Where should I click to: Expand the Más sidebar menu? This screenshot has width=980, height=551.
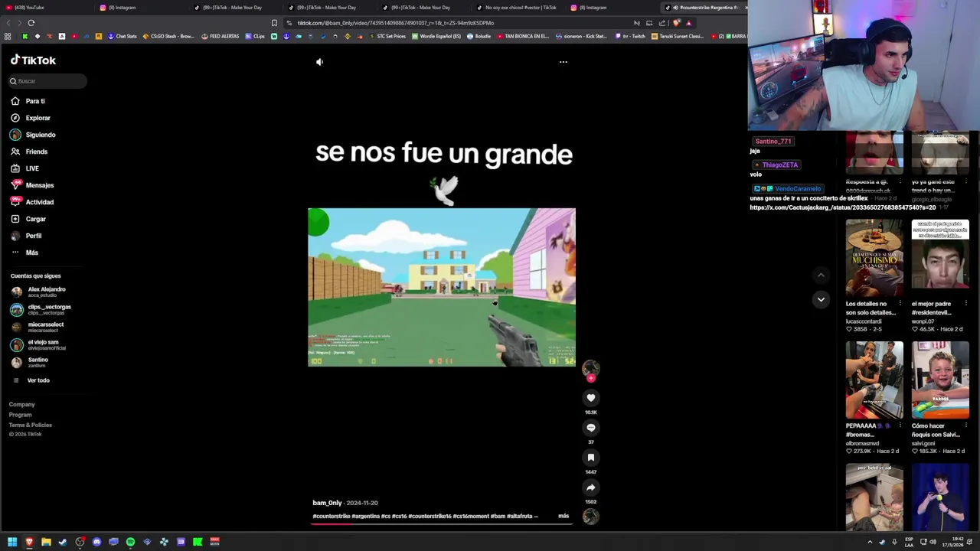[x=24, y=253]
